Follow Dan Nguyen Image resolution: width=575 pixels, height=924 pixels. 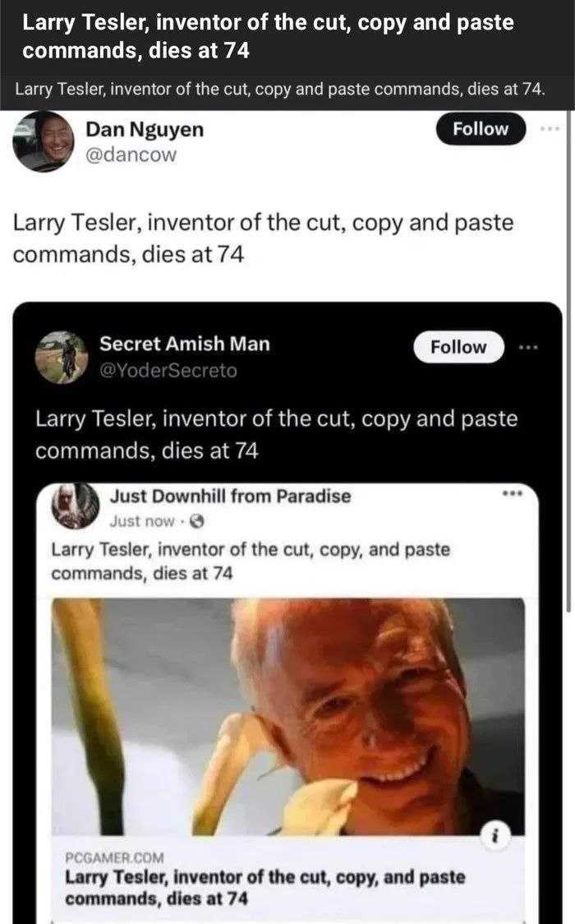(x=481, y=129)
